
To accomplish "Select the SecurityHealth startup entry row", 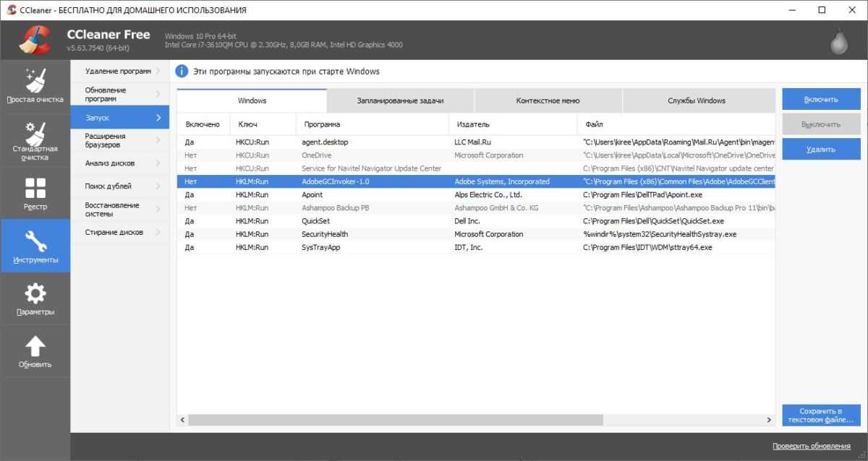I will tap(325, 234).
